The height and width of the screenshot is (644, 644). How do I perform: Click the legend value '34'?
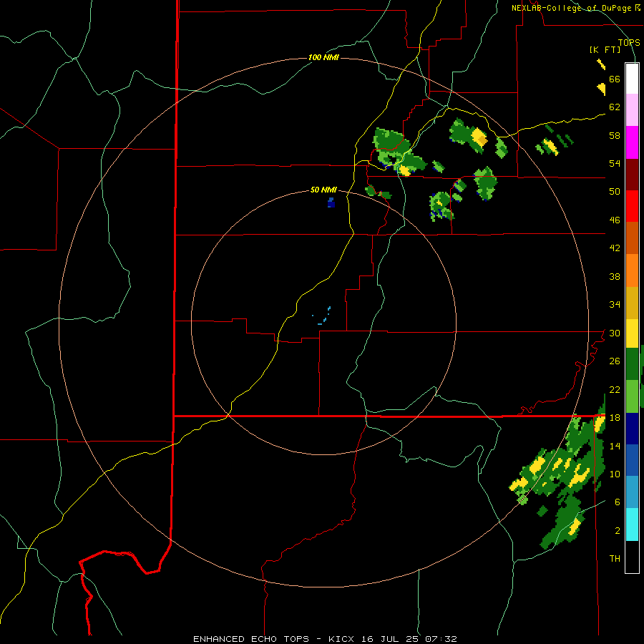pos(615,304)
